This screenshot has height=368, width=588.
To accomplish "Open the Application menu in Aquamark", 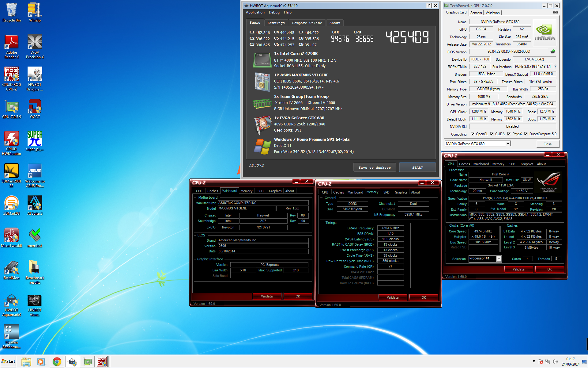I will pos(255,12).
